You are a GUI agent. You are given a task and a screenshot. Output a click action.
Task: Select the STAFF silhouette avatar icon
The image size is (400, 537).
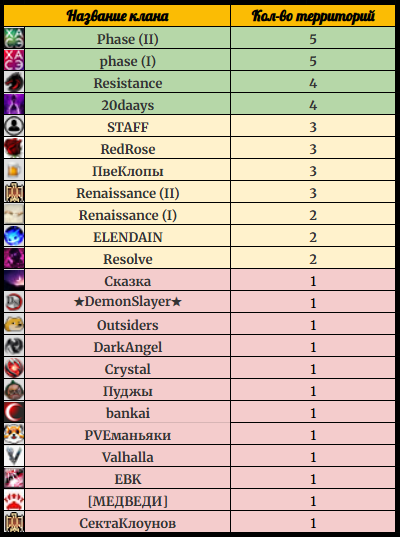click(x=14, y=126)
